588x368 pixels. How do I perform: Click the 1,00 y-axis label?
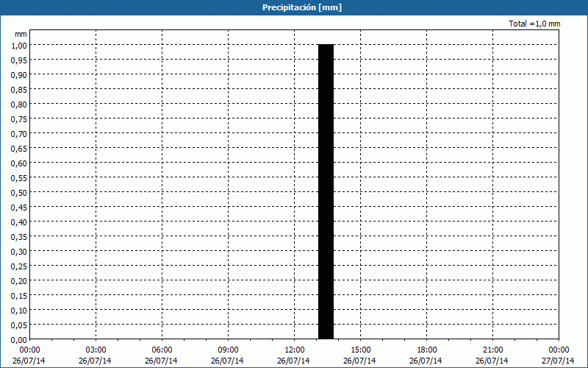(x=19, y=45)
